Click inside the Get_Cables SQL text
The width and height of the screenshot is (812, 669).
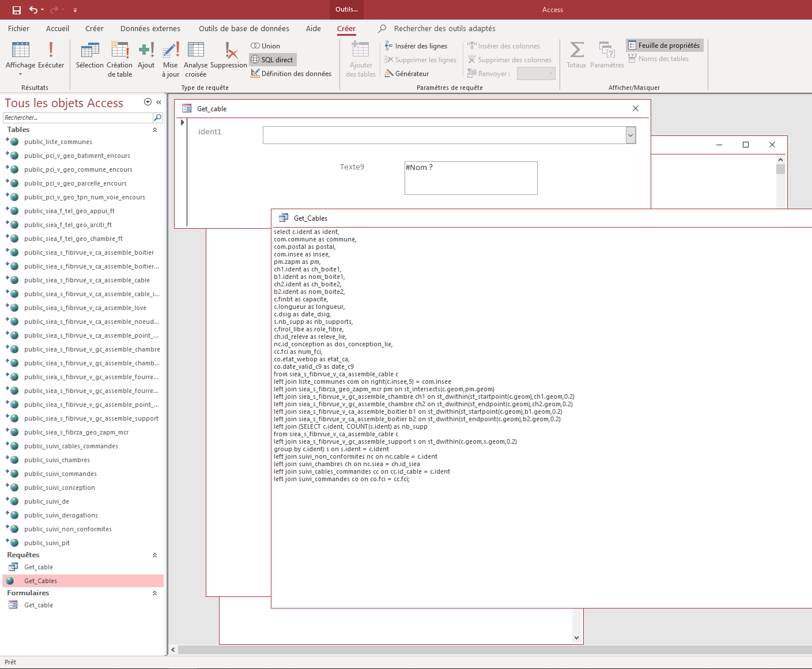tap(424, 356)
